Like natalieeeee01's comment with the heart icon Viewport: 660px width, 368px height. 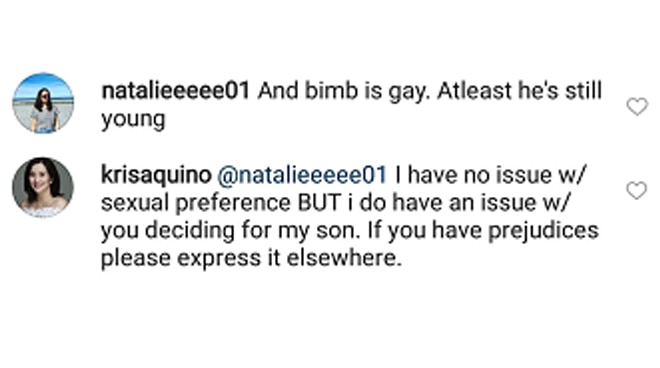point(637,106)
